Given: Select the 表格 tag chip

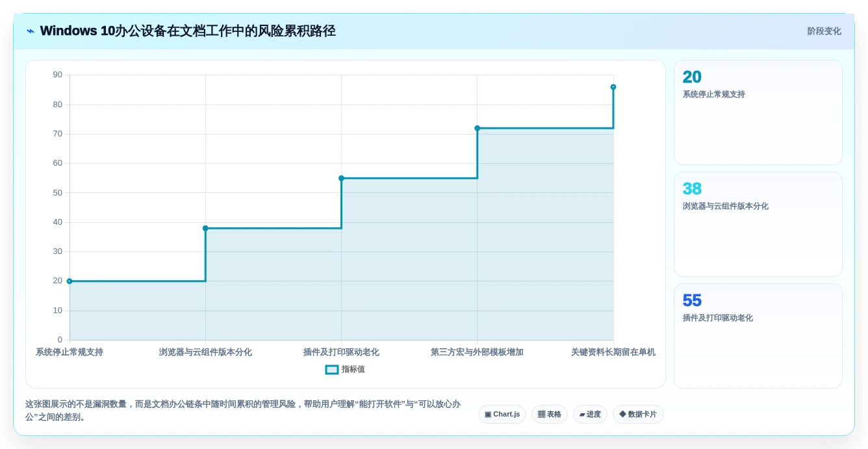Looking at the screenshot, I should click(x=550, y=415).
